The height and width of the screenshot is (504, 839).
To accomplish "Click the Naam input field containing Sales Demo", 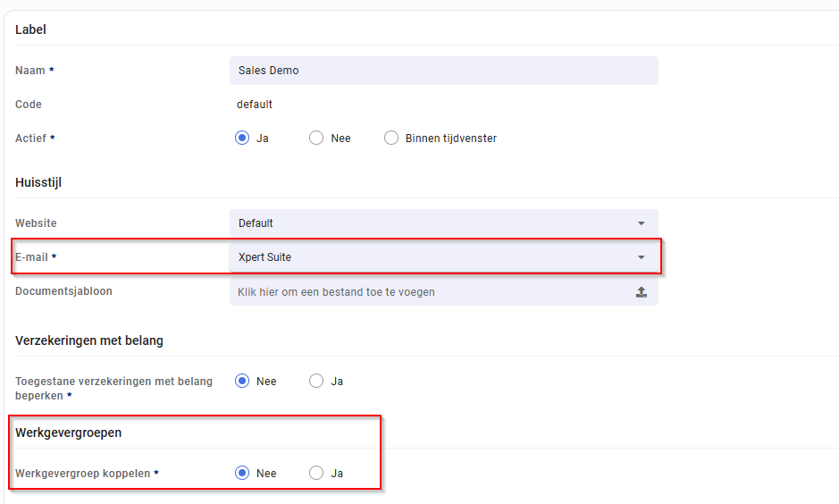I will coord(443,71).
